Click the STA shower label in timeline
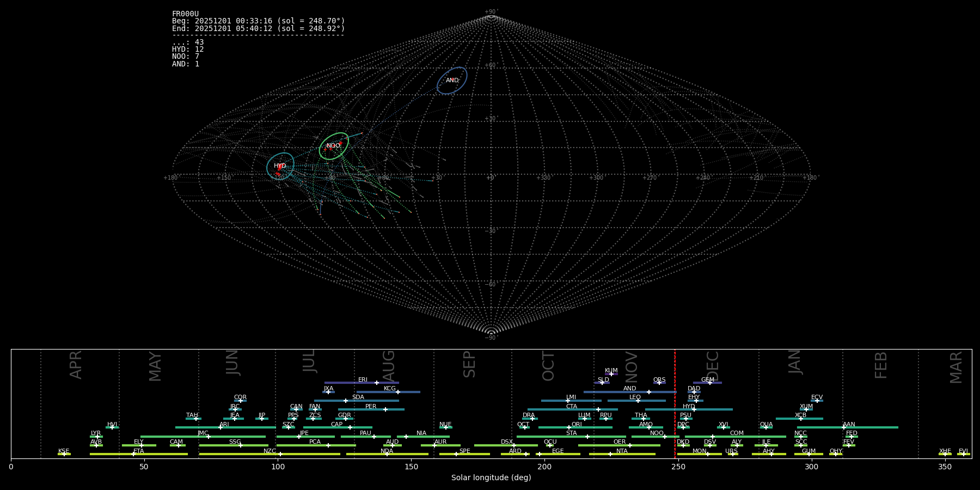The width and height of the screenshot is (980, 490). pos(571,433)
